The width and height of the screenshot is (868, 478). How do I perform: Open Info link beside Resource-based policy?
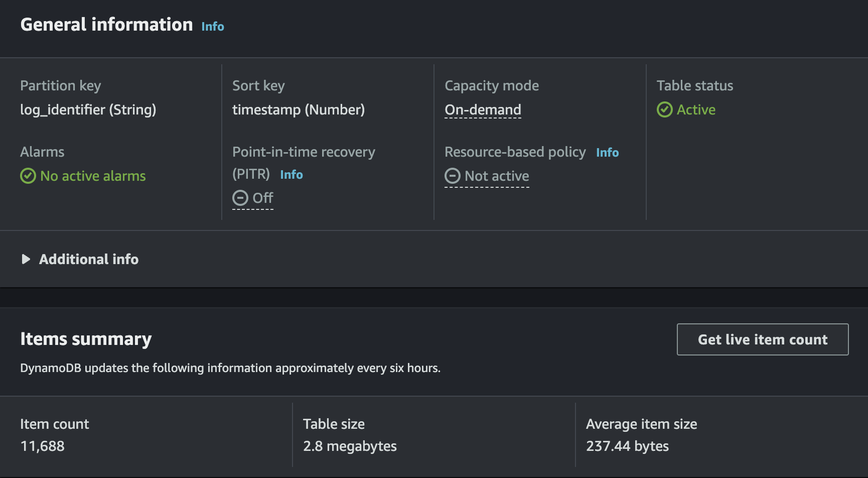(607, 153)
